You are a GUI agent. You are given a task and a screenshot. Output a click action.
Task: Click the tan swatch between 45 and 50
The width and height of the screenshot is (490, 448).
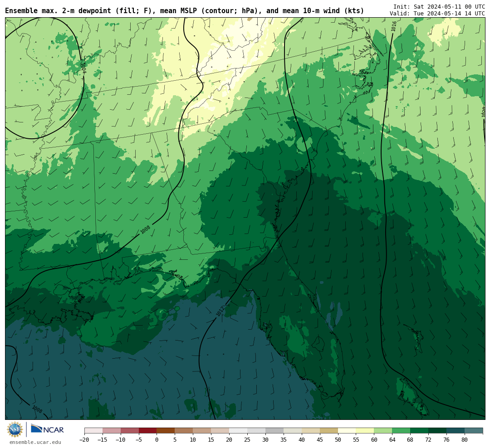pyautogui.click(x=329, y=431)
